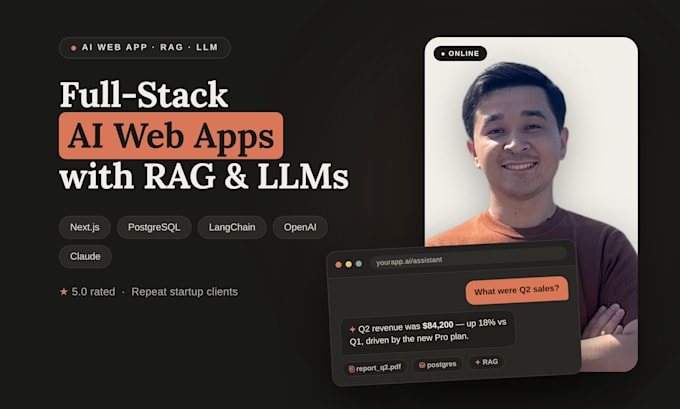Select the LangChain tag
This screenshot has width=680, height=409.
232,227
